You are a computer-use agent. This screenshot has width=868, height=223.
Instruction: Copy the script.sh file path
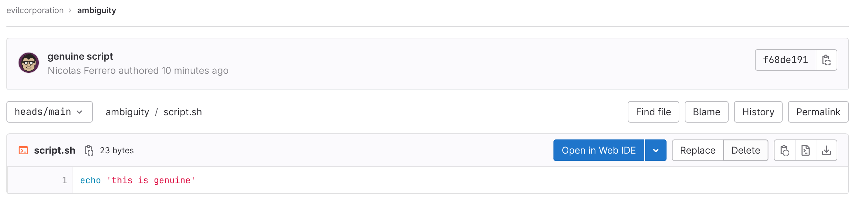click(89, 150)
